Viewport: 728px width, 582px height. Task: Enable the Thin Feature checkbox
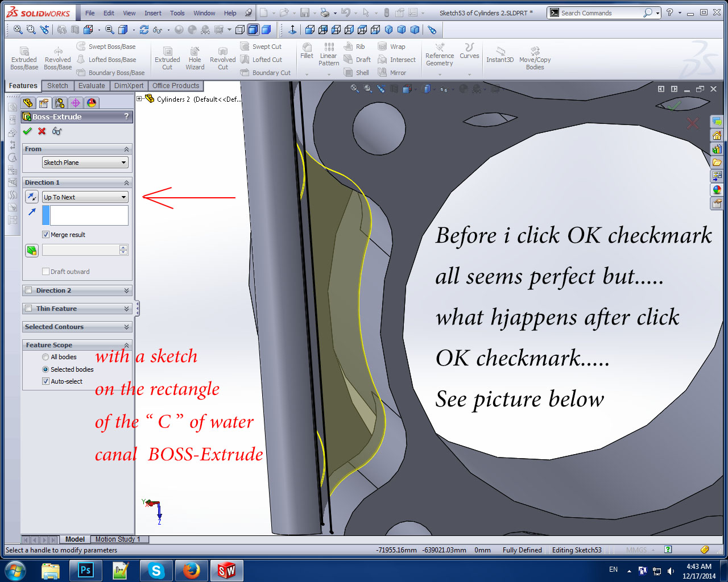28,309
